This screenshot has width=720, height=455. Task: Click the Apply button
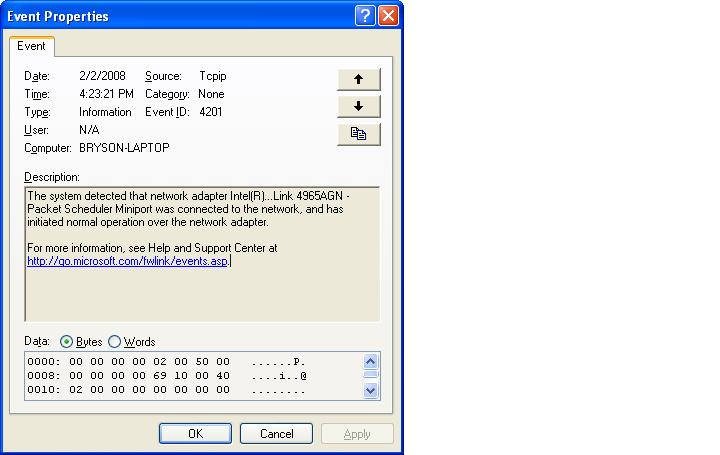357,433
